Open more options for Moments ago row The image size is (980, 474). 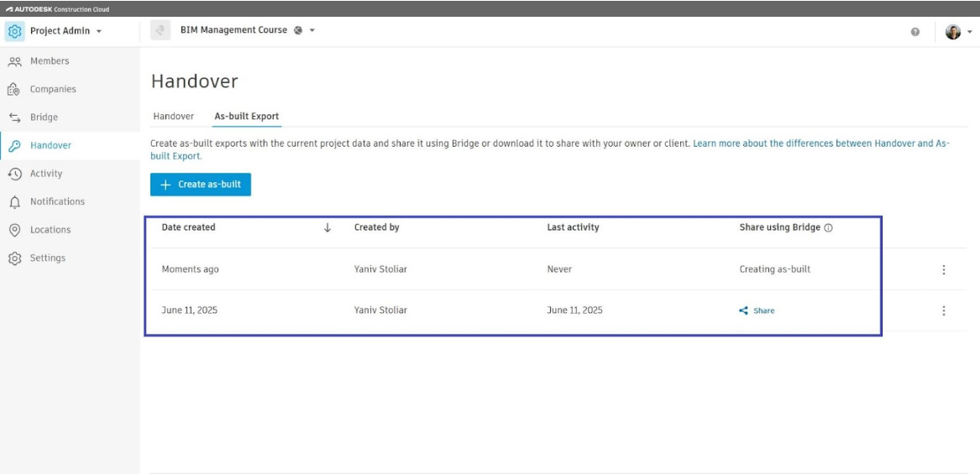[x=944, y=270]
